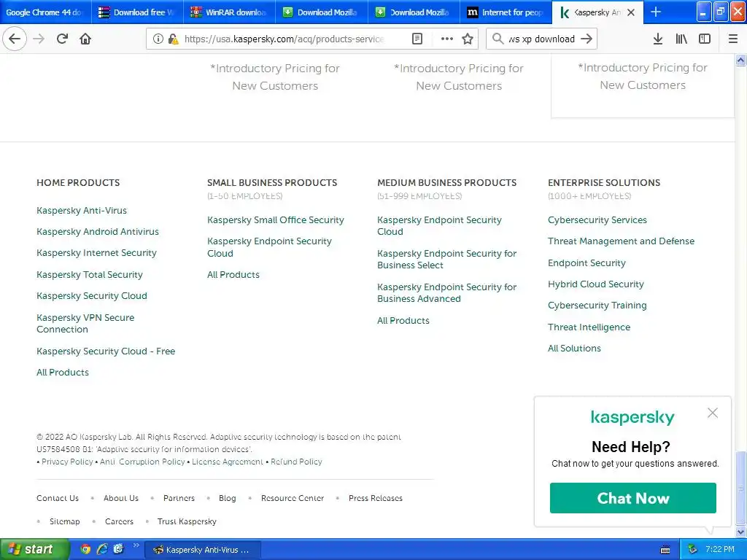
Task: Click the search magnifier icon
Action: pyautogui.click(x=498, y=39)
